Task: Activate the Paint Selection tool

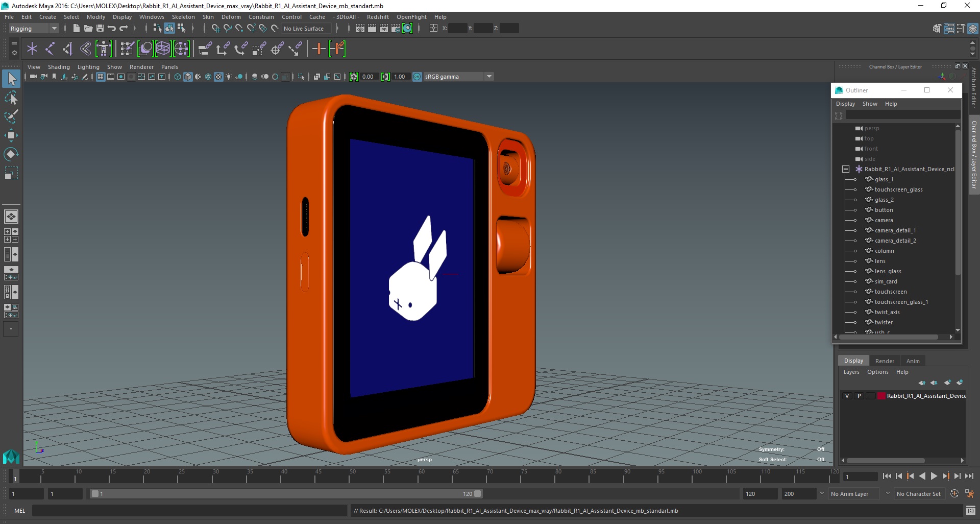Action: (11, 116)
